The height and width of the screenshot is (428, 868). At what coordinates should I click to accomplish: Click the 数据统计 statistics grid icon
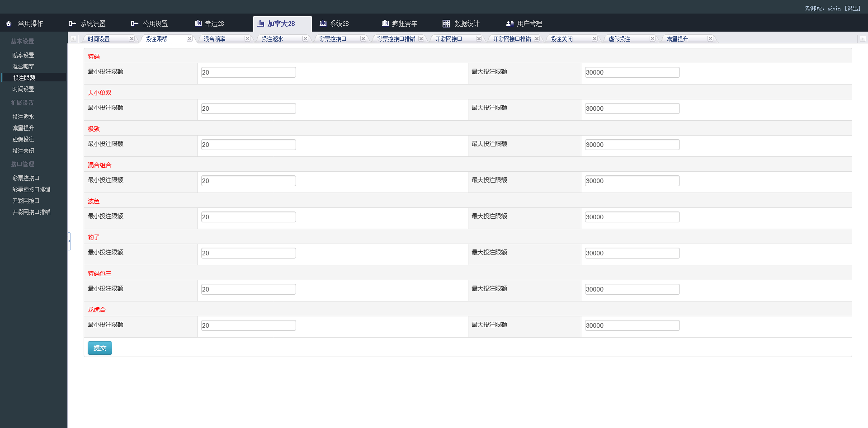pos(446,23)
